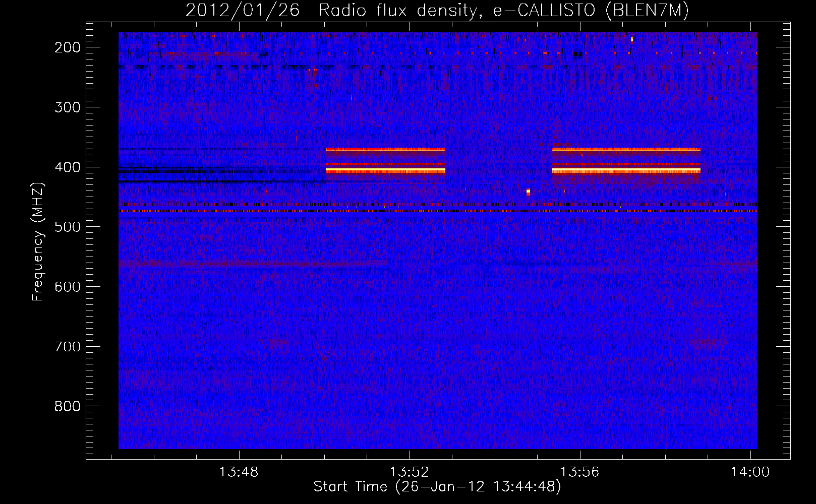This screenshot has height=504, width=816.
Task: Click the "Frequency (MHZ)" axis label
Action: (x=38, y=241)
